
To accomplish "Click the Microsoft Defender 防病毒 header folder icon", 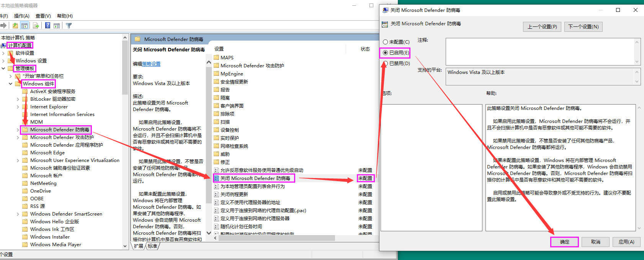I will (137, 39).
